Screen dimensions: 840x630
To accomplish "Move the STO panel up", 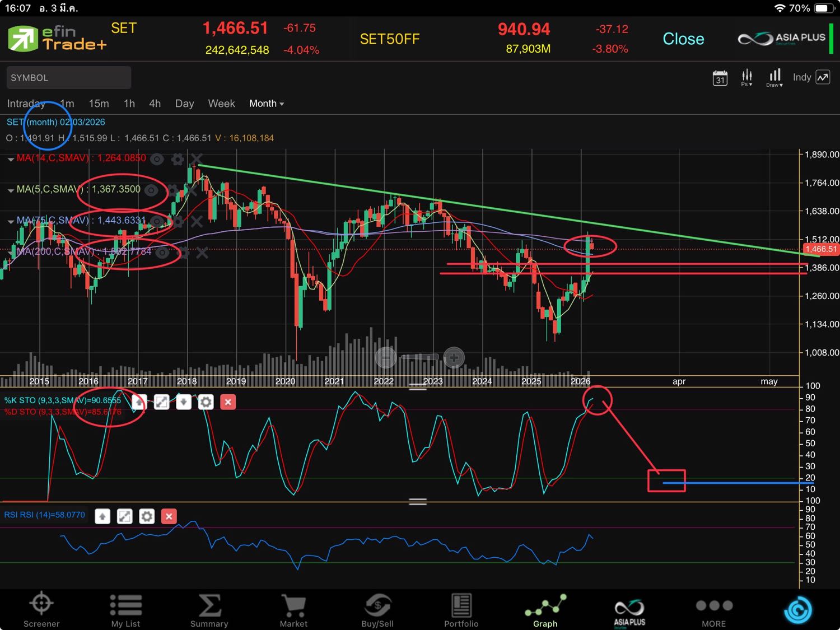I will [x=139, y=402].
